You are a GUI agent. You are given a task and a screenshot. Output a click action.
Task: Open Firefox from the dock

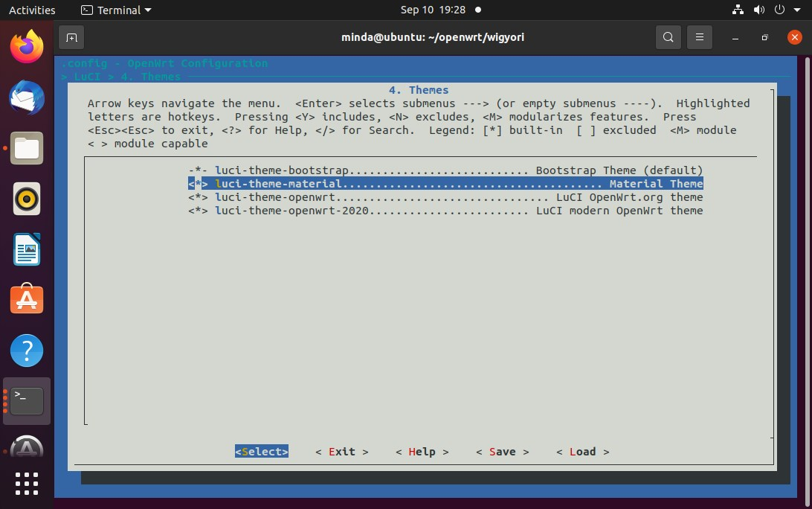(x=27, y=47)
